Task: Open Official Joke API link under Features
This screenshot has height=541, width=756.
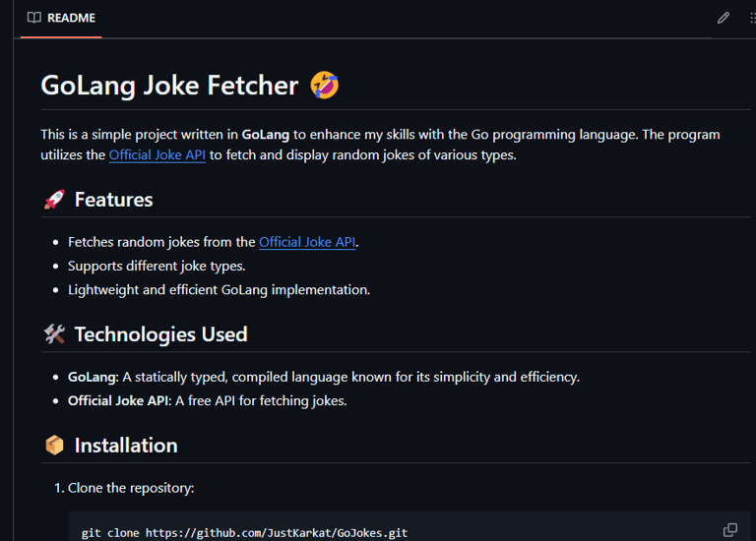Action: tap(307, 242)
